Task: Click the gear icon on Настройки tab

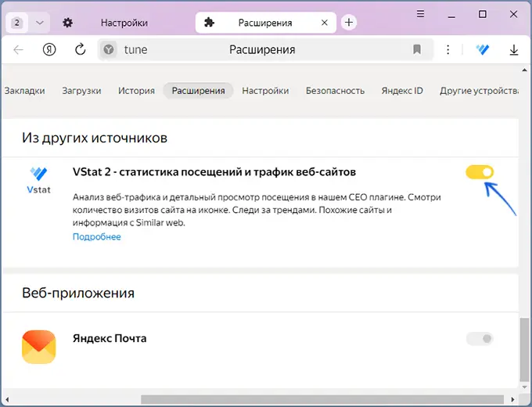Action: (67, 23)
